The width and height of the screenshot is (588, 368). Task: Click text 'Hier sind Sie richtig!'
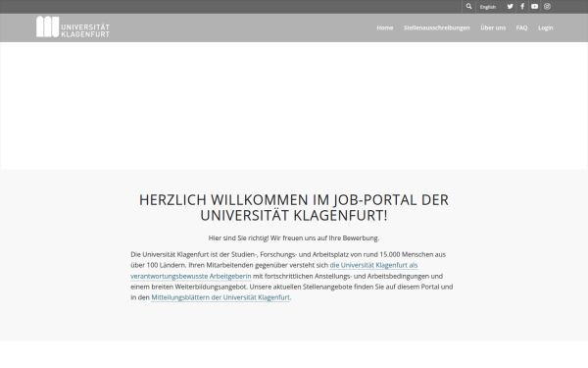[x=238, y=238]
